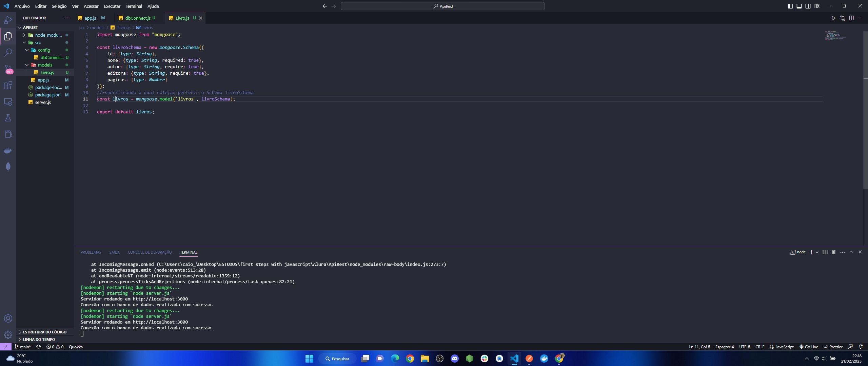868x366 pixels.
Task: Run the current file with play icon
Action: coord(833,18)
